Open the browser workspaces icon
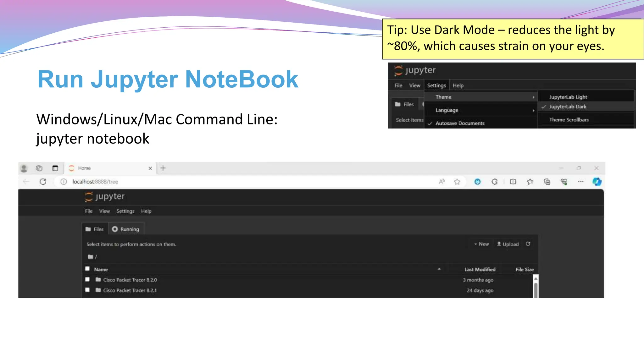644x362 pixels. coord(39,168)
